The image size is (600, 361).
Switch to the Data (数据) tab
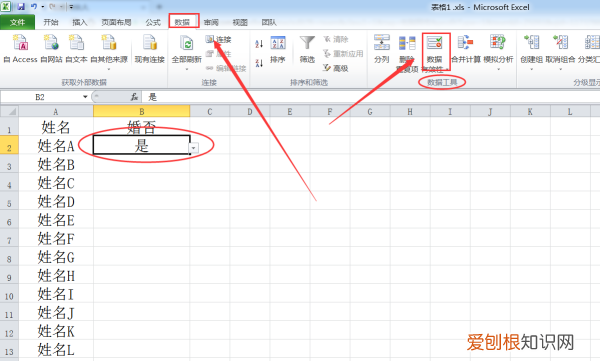click(x=183, y=22)
